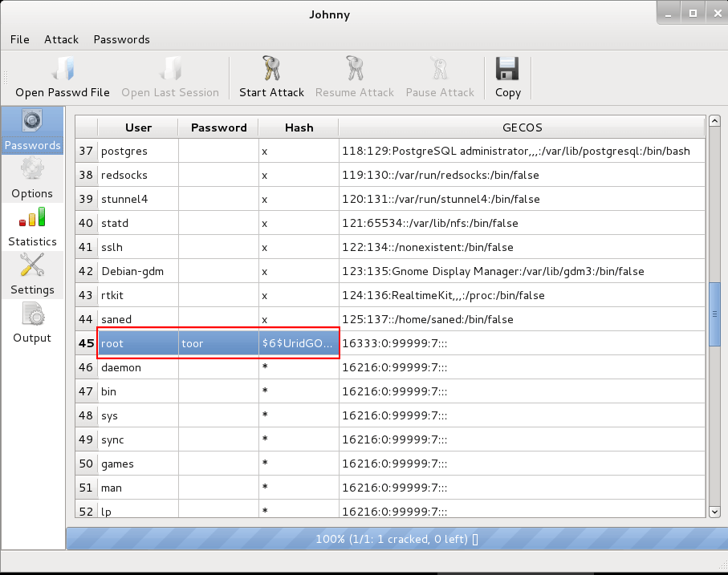This screenshot has width=728, height=575.
Task: Switch to the Options sidebar panel
Action: (x=32, y=177)
